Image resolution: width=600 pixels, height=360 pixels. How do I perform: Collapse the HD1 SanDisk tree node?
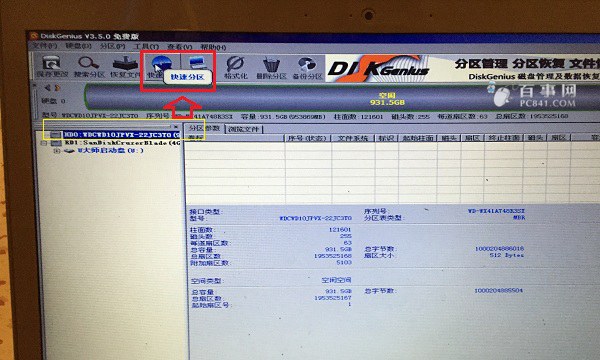coord(44,143)
